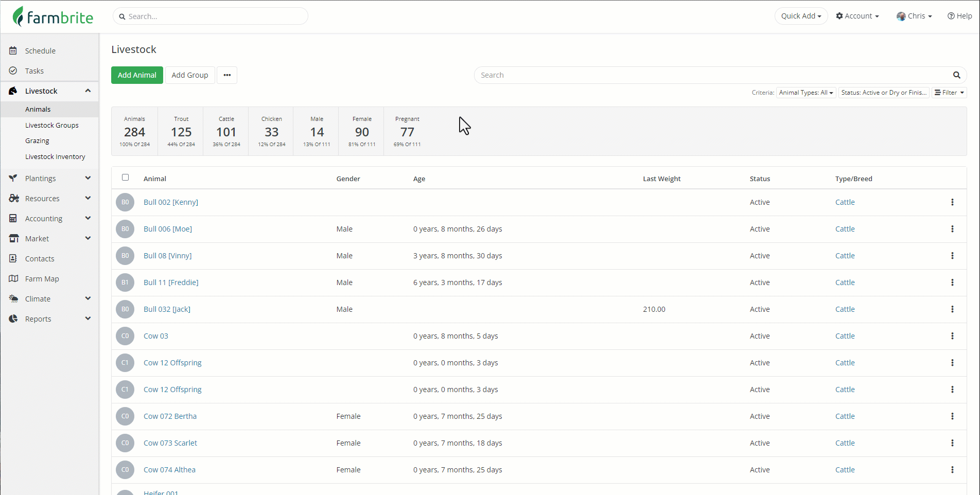Open the Account menu

(x=857, y=16)
